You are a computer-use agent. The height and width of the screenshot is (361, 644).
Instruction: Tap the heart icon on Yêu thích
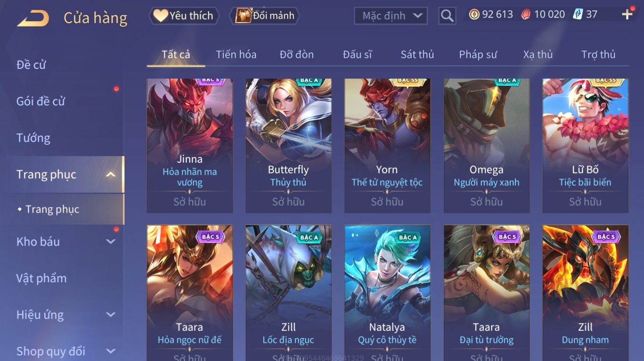[161, 16]
